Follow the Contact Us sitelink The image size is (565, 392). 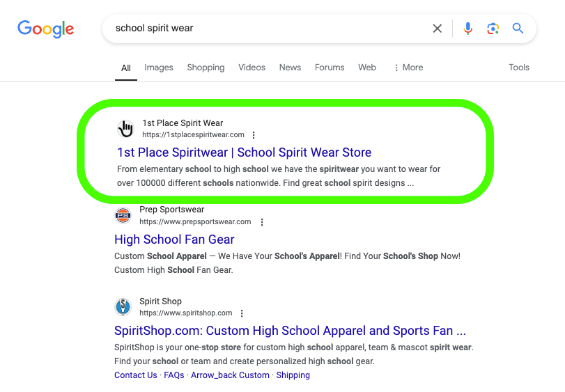pyautogui.click(x=136, y=375)
